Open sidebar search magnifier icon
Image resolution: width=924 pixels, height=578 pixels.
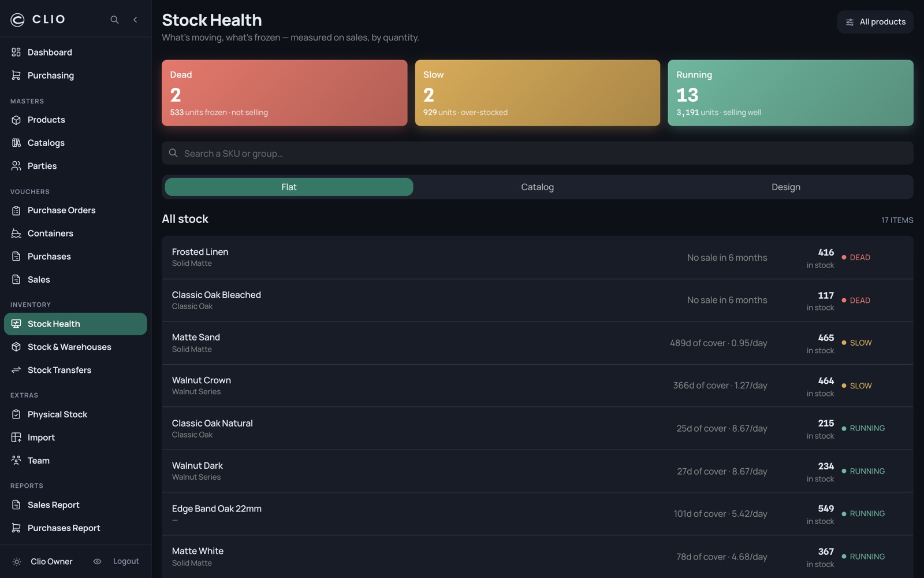114,20
